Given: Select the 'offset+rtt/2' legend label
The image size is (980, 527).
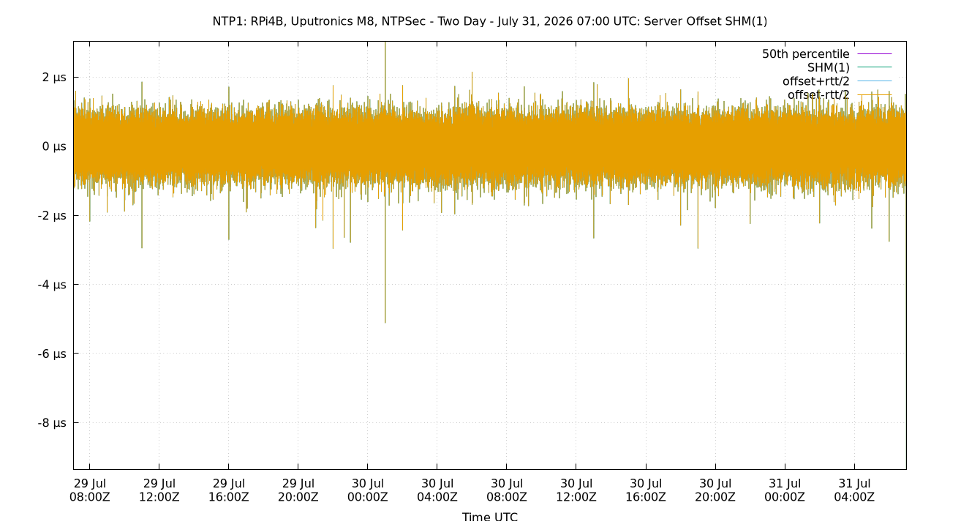Looking at the screenshot, I should click(815, 81).
